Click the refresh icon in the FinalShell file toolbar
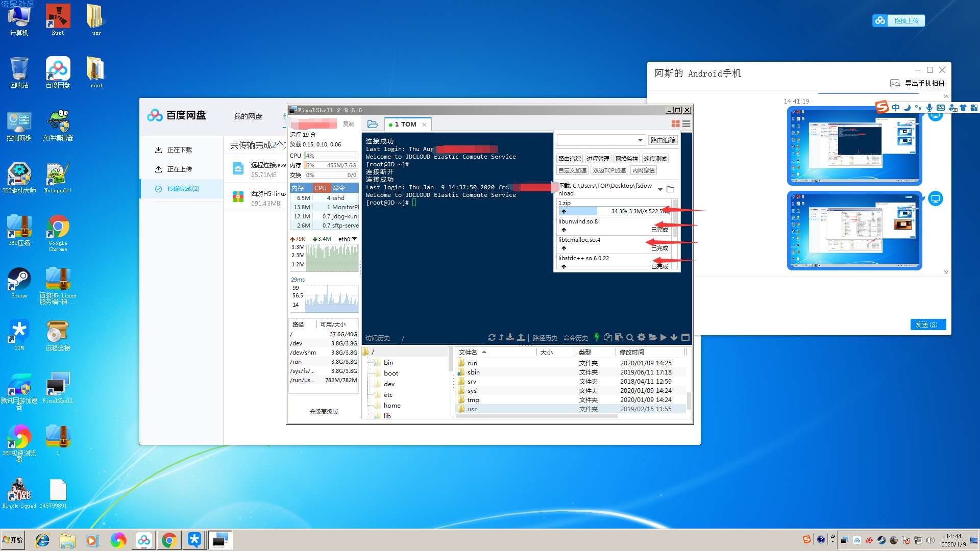The height and width of the screenshot is (551, 980). 492,337
